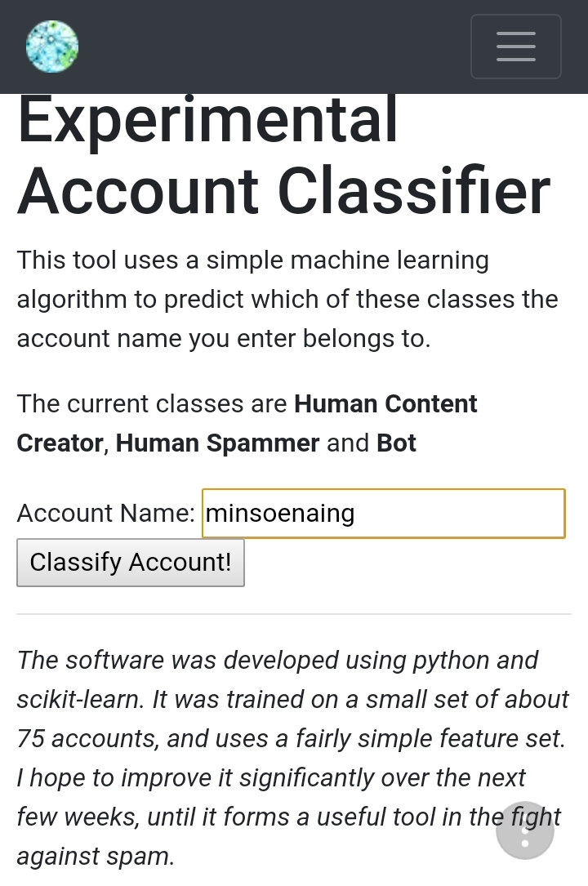Click the 'against spam.' closing text

point(96,857)
